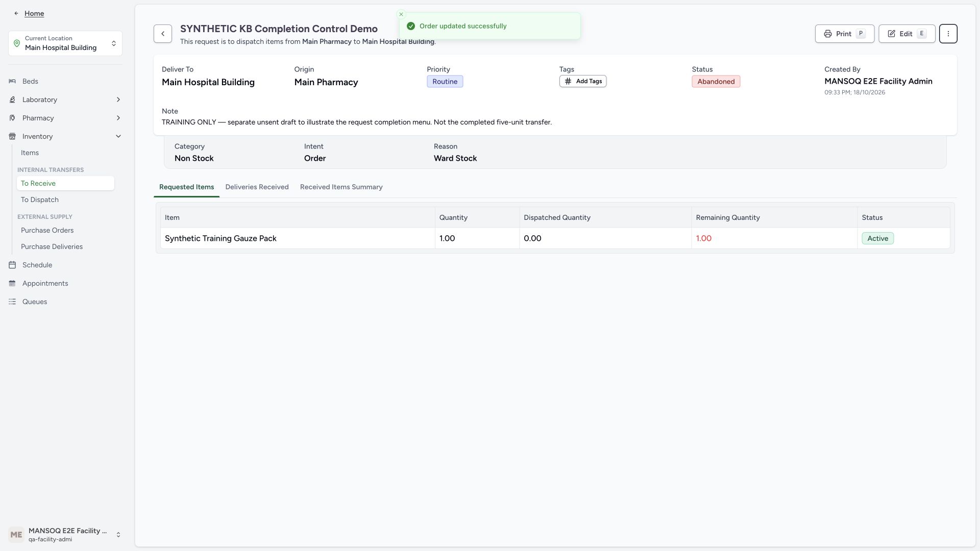Click the Inventory store icon
Image resolution: width=980 pixels, height=551 pixels.
[x=12, y=136]
